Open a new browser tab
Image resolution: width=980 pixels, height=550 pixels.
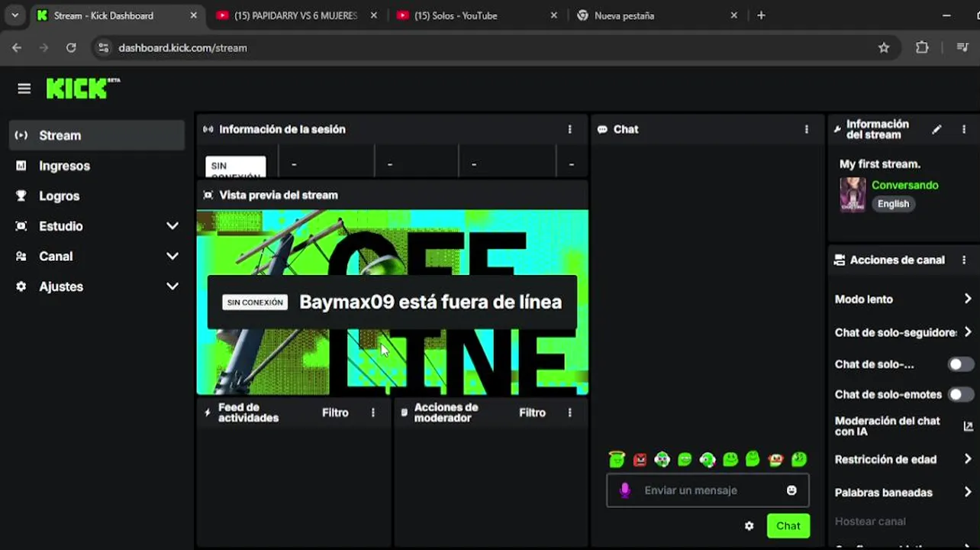point(761,15)
